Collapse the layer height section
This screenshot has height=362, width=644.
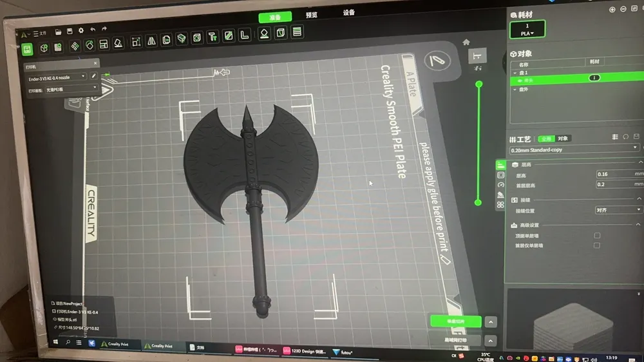click(640, 163)
